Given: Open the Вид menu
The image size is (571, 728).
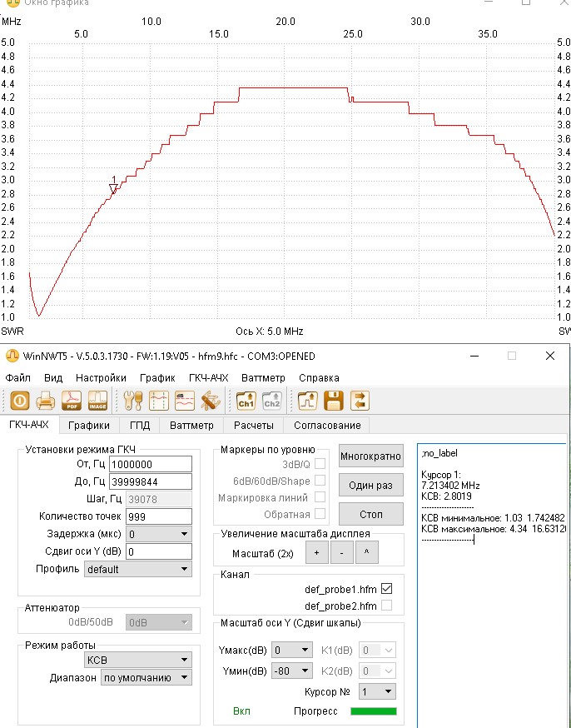Looking at the screenshot, I should 53,378.
